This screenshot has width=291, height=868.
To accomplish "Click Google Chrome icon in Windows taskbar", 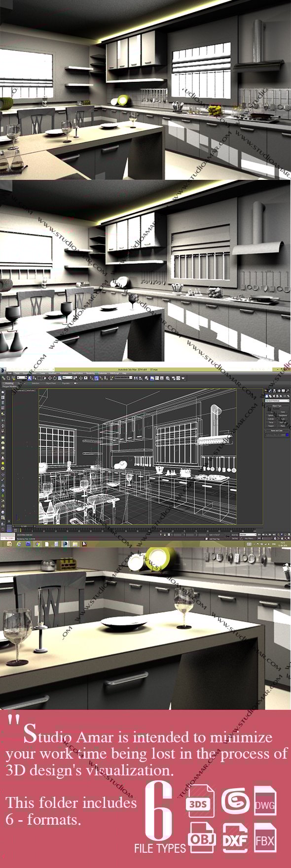I will tap(37, 544).
